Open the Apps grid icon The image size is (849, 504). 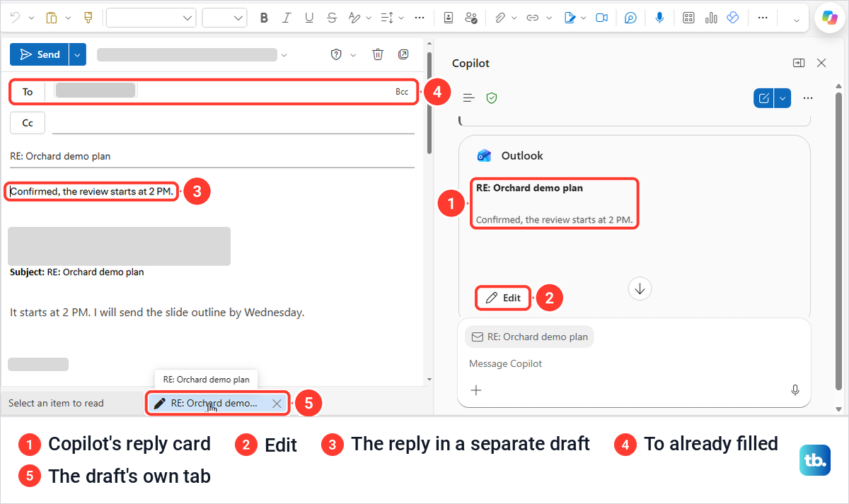tap(688, 18)
